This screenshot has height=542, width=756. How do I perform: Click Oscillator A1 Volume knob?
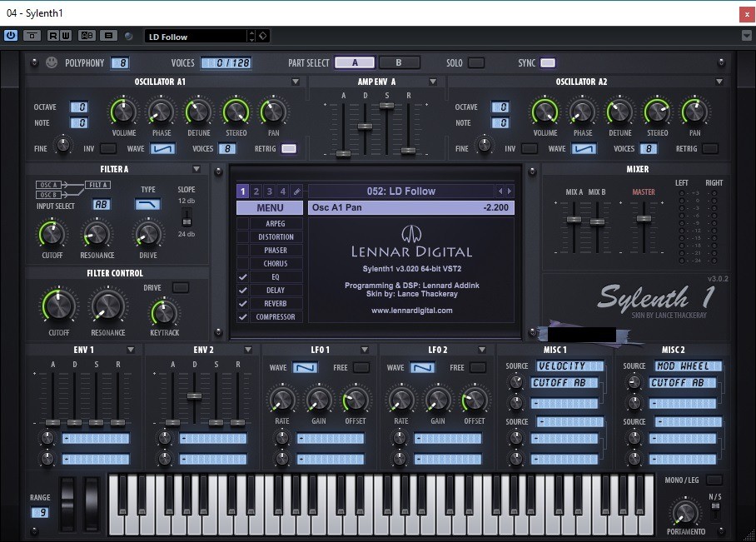pyautogui.click(x=123, y=112)
